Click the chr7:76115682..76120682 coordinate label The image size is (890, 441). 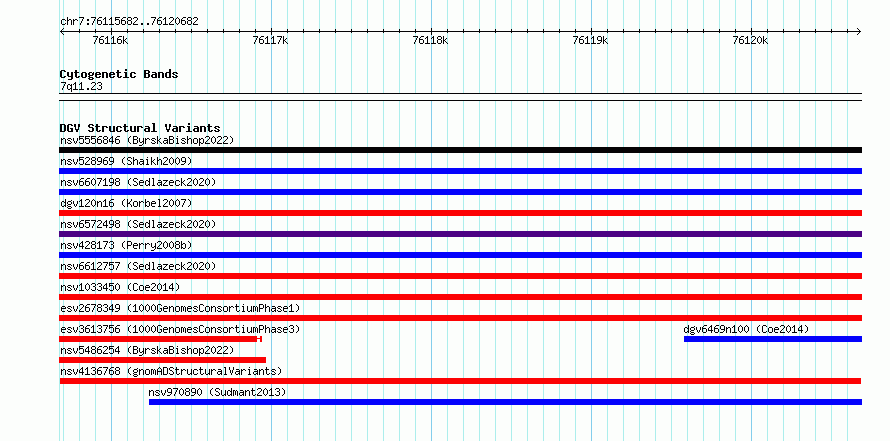(129, 22)
